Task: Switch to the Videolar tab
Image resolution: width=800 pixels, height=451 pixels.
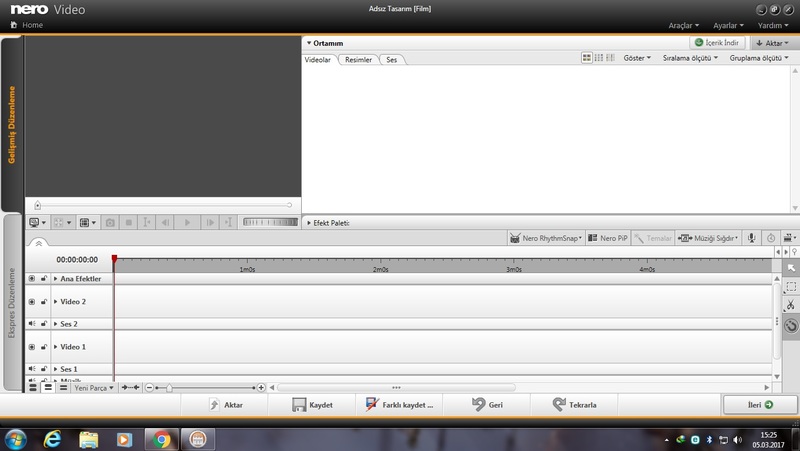Action: [x=317, y=60]
